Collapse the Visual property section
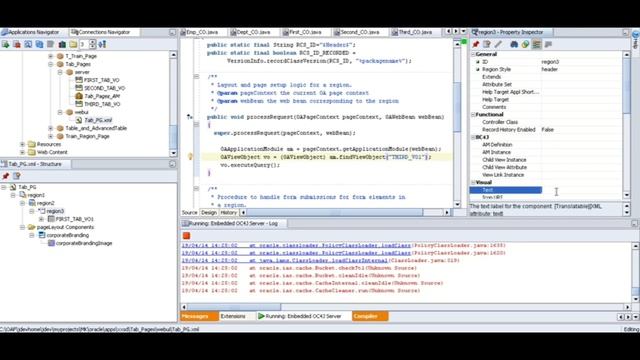Viewport: 640px width, 360px height. tap(473, 182)
